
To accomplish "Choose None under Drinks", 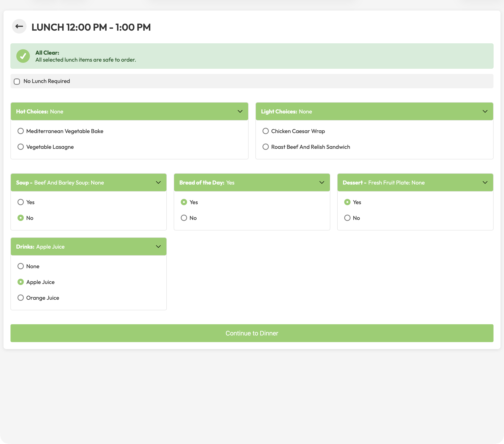I will pyautogui.click(x=21, y=266).
